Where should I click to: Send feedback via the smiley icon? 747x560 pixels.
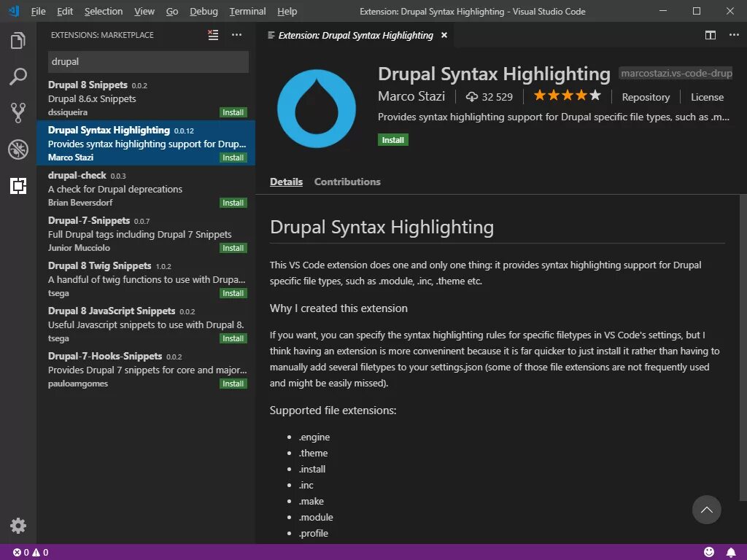[x=708, y=551]
